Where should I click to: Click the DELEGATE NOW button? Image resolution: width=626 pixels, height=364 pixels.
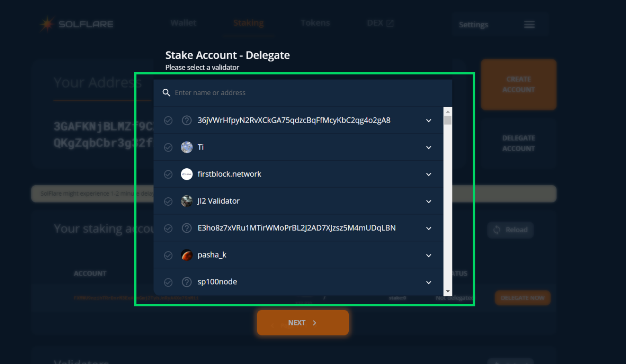click(523, 298)
